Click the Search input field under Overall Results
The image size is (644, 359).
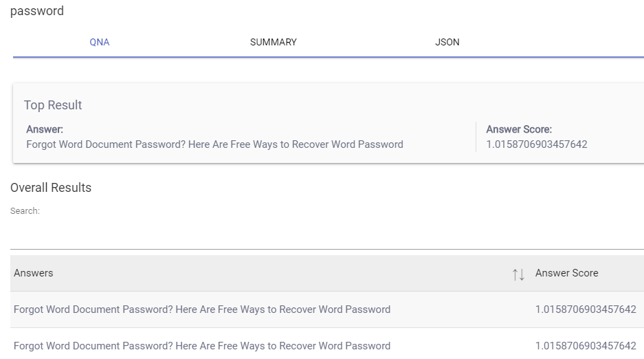click(x=326, y=235)
